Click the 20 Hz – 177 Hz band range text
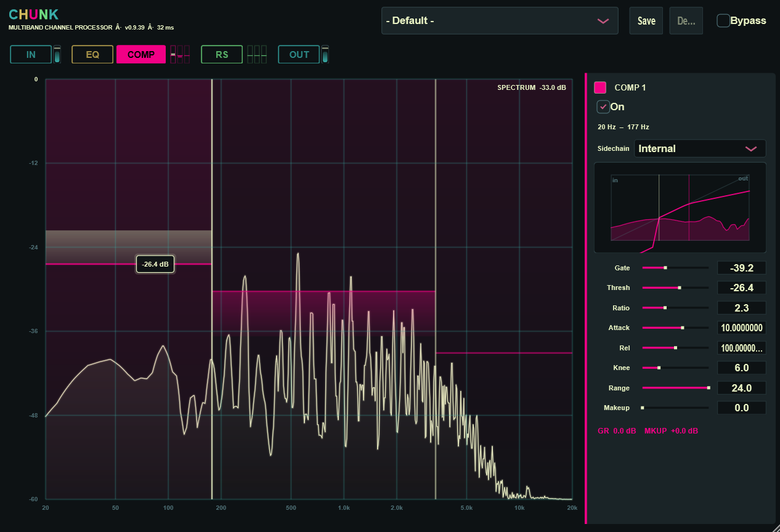 pos(623,127)
